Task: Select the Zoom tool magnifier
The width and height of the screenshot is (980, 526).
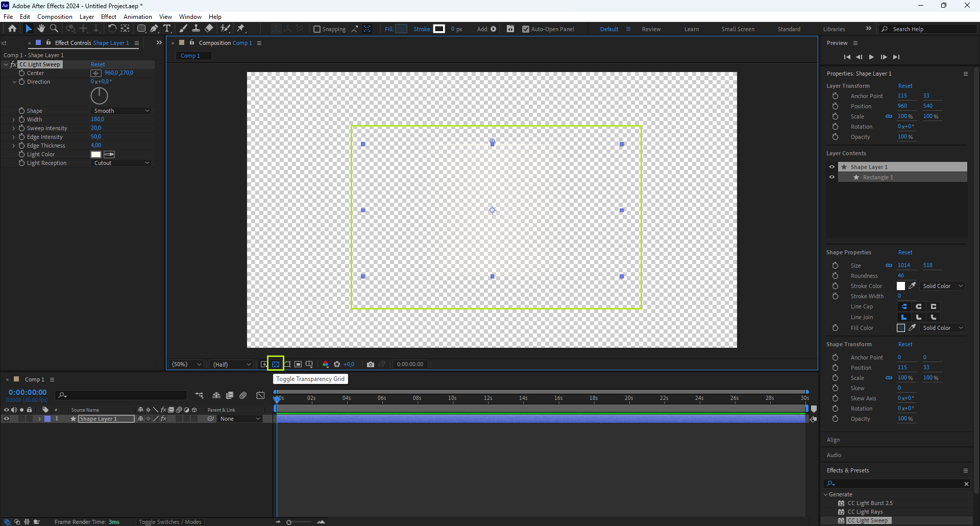Action: tap(54, 29)
